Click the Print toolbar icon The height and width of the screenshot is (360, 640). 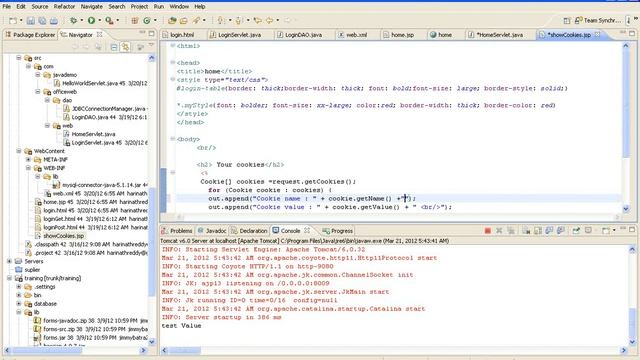click(x=53, y=20)
